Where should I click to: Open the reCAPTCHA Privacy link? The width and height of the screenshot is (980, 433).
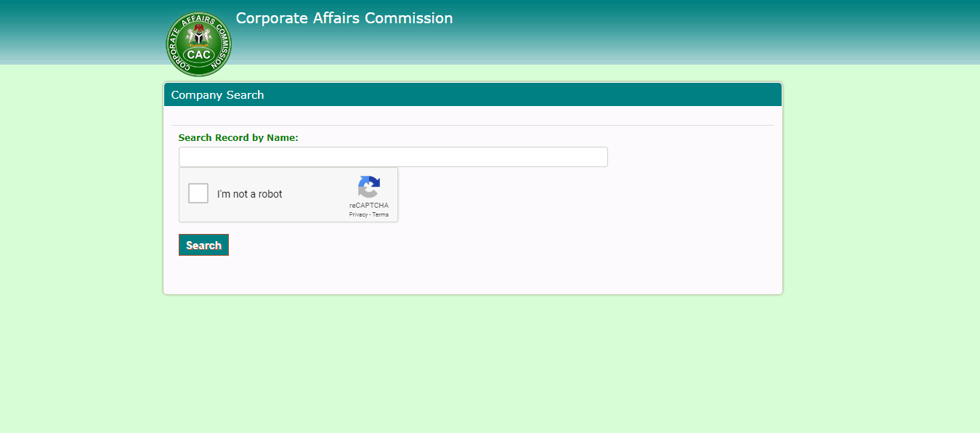[x=357, y=214]
